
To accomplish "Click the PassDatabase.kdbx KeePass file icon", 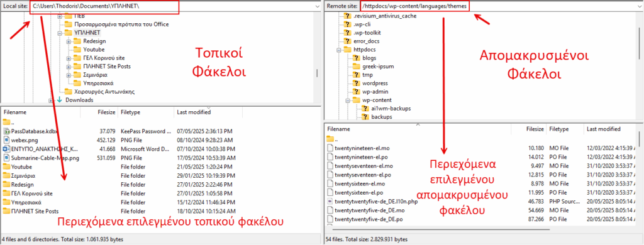I will click(x=6, y=131).
